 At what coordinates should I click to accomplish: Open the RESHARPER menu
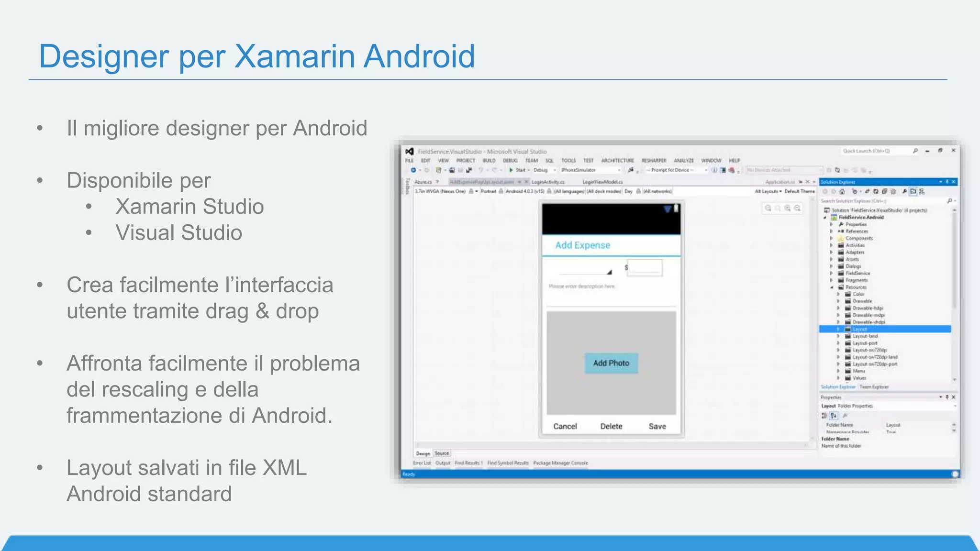pos(654,161)
